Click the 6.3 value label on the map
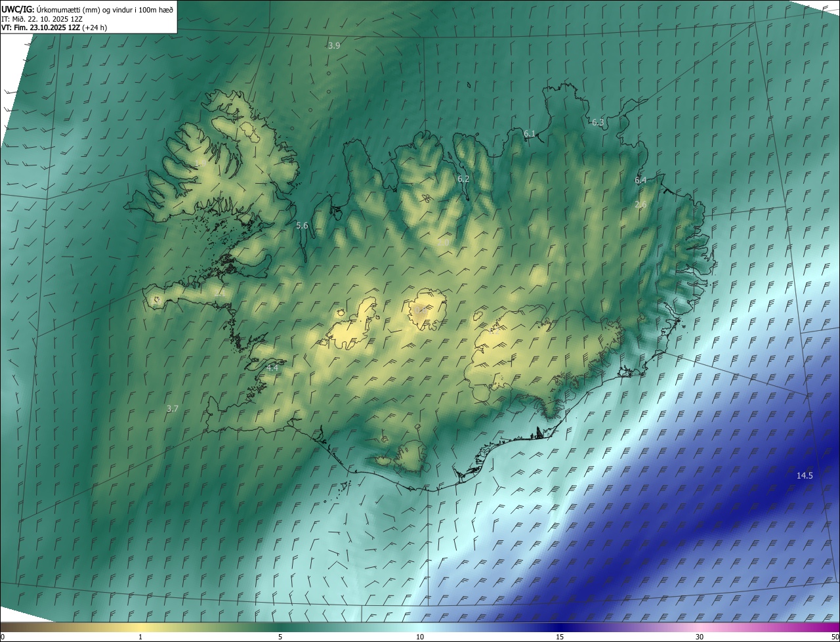Screen dimensions: 840x642 [x=598, y=123]
